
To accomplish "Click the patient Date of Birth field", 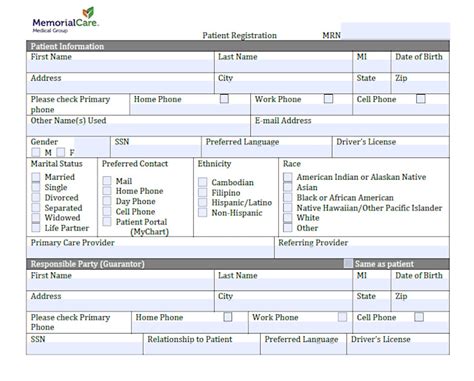I will [420, 66].
